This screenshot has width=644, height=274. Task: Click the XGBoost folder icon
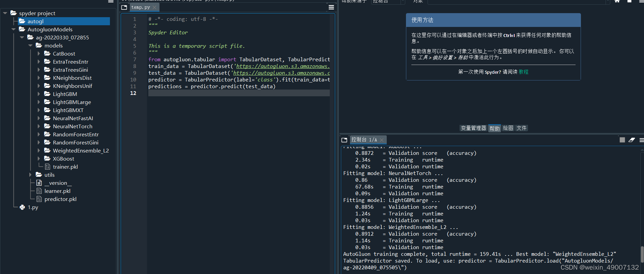47,158
